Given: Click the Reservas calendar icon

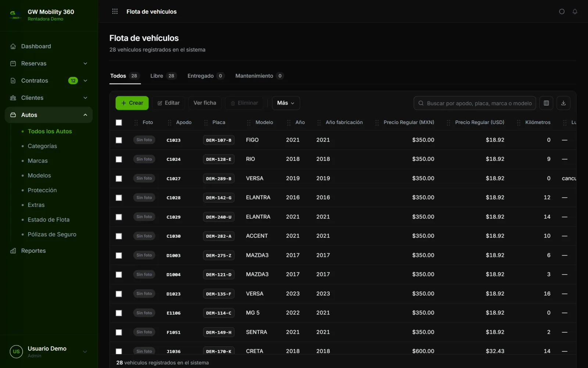Looking at the screenshot, I should [13, 63].
